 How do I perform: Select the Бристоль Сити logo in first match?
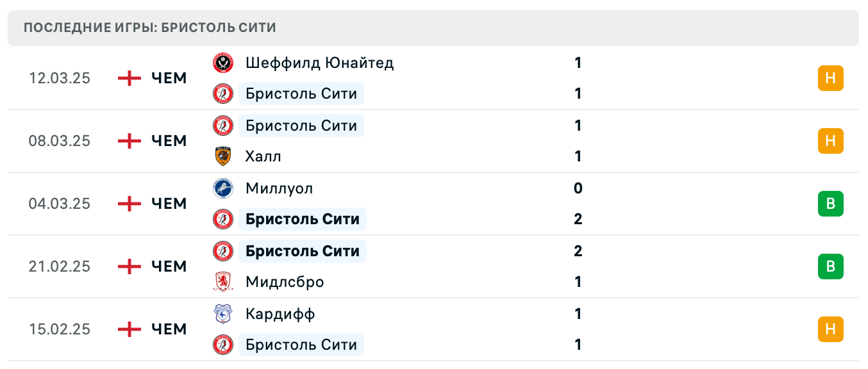coord(223,94)
